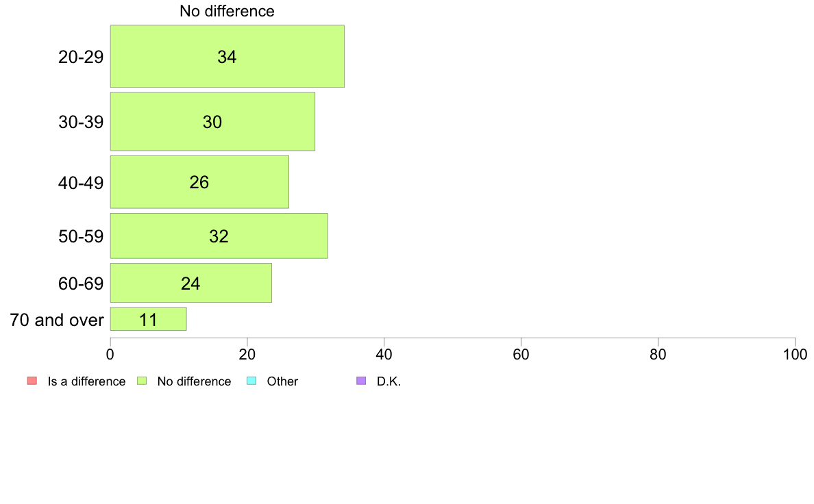814x504 pixels.
Task: Click the '20-29' age group label
Action: coord(81,57)
